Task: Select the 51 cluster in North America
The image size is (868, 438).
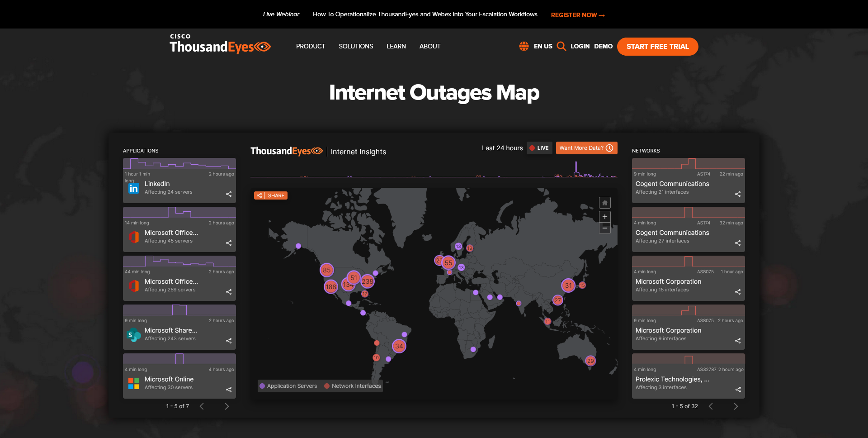Action: click(354, 278)
